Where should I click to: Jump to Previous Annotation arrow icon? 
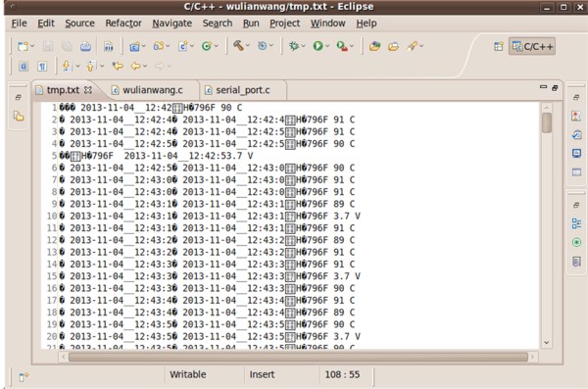coord(91,66)
